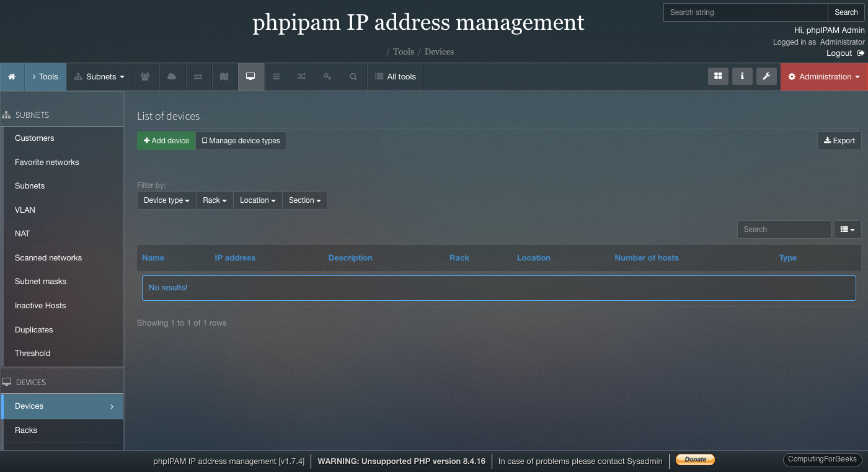Click the Add device button
This screenshot has height=472, width=868.
click(x=166, y=141)
